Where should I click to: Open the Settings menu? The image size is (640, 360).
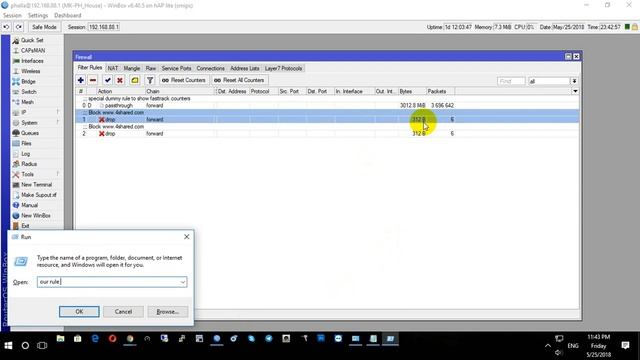point(38,16)
